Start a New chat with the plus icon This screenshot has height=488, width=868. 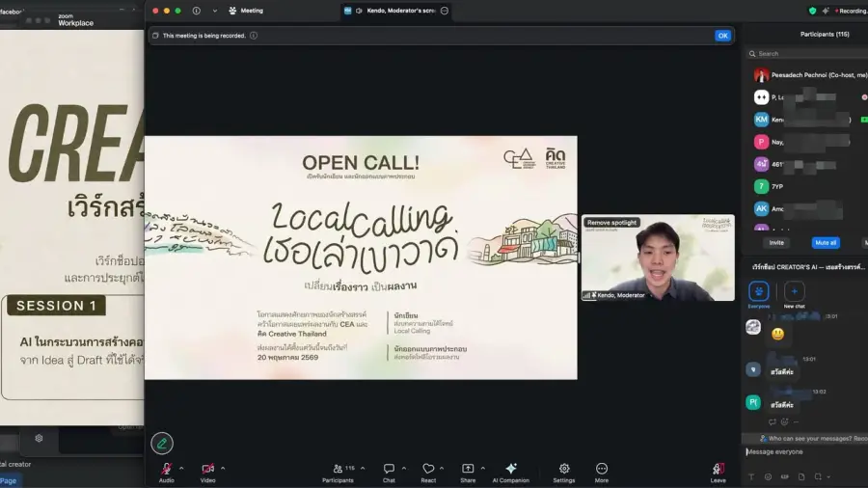tap(794, 291)
